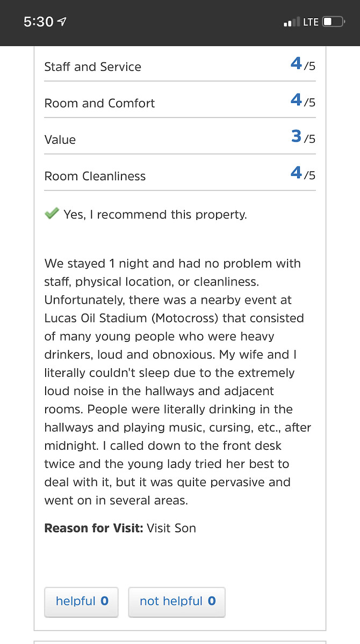Click the 4/5 Room and Comfort score
Screen dimensions: 360x644
[303, 101]
